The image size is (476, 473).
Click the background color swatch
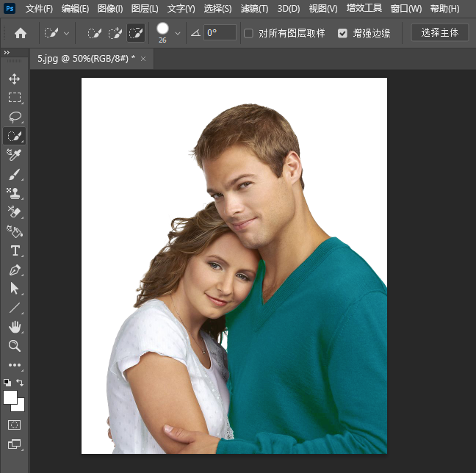click(x=20, y=407)
